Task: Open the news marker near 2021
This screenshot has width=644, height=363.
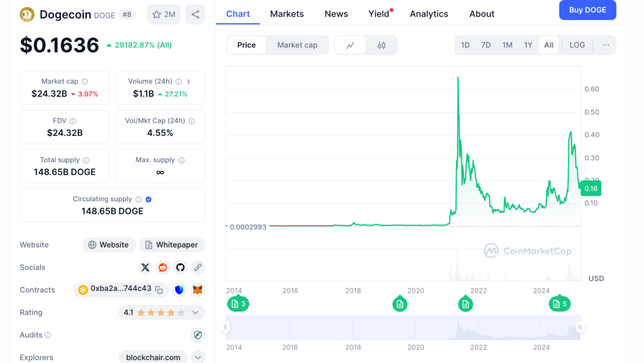Action: point(465,304)
